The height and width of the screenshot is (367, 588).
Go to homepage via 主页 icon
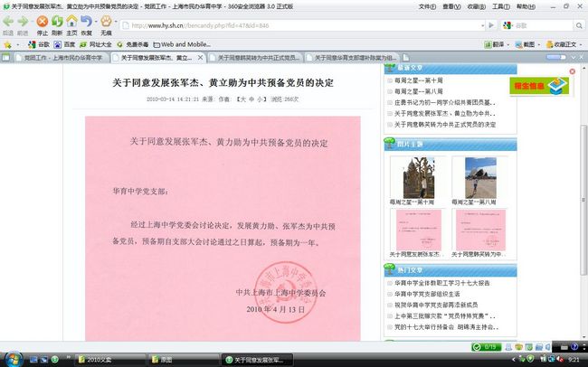tap(71, 21)
